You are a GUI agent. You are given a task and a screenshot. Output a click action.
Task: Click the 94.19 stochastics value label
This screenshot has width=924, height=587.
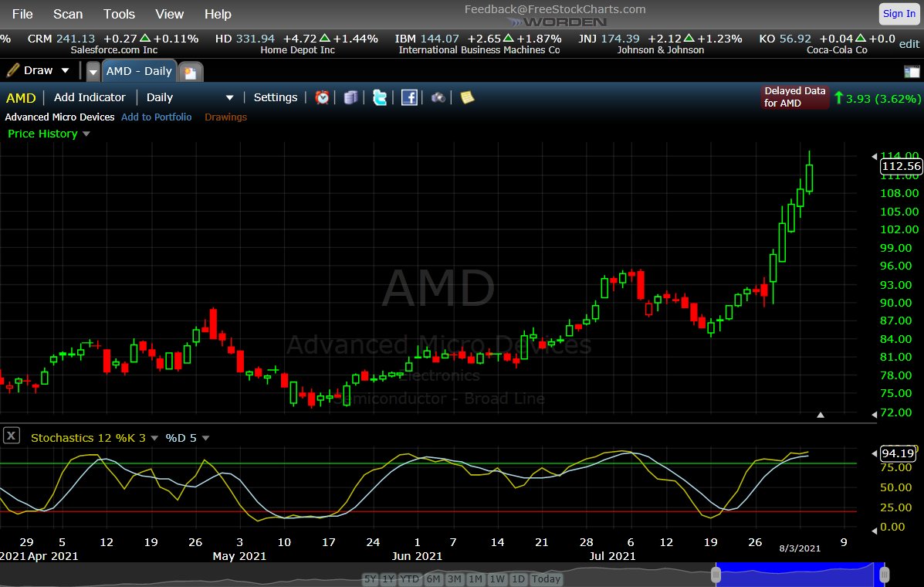[x=898, y=453]
